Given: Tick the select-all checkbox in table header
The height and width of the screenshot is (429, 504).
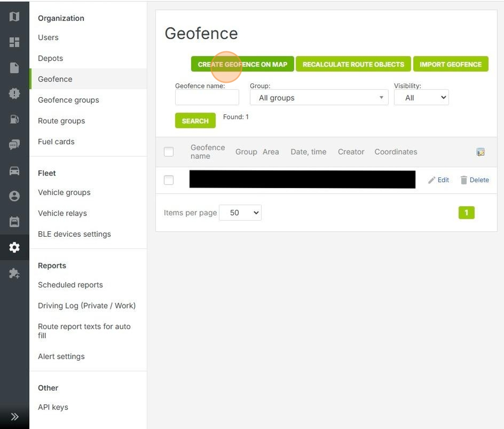Looking at the screenshot, I should pyautogui.click(x=169, y=152).
